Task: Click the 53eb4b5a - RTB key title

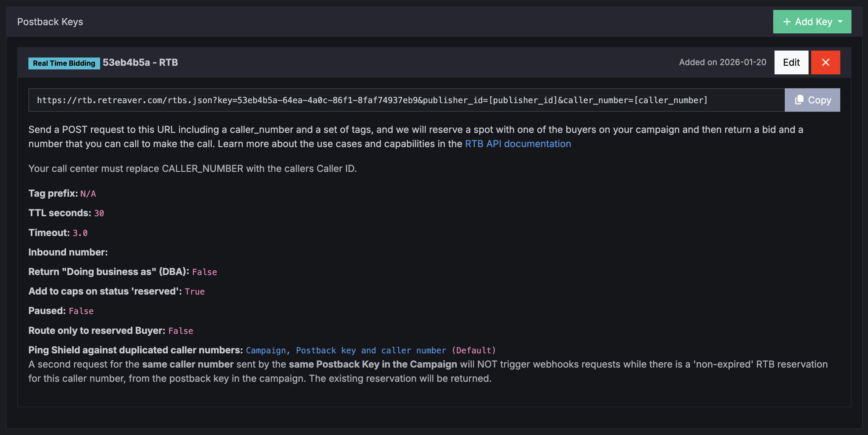Action: pos(140,62)
